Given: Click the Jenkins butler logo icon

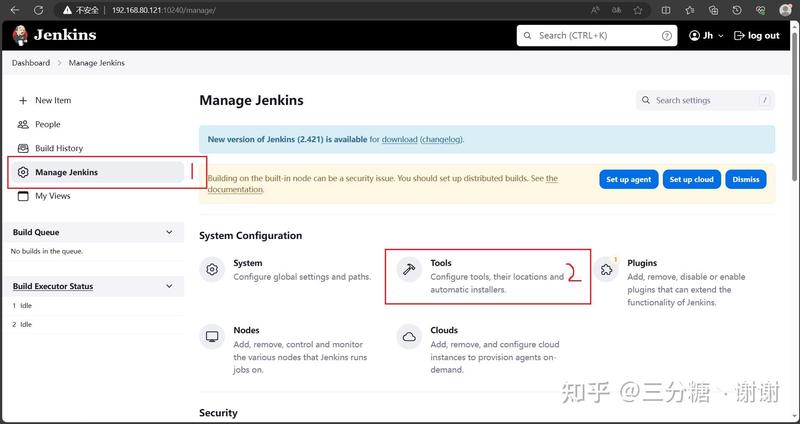Looking at the screenshot, I should pos(20,35).
